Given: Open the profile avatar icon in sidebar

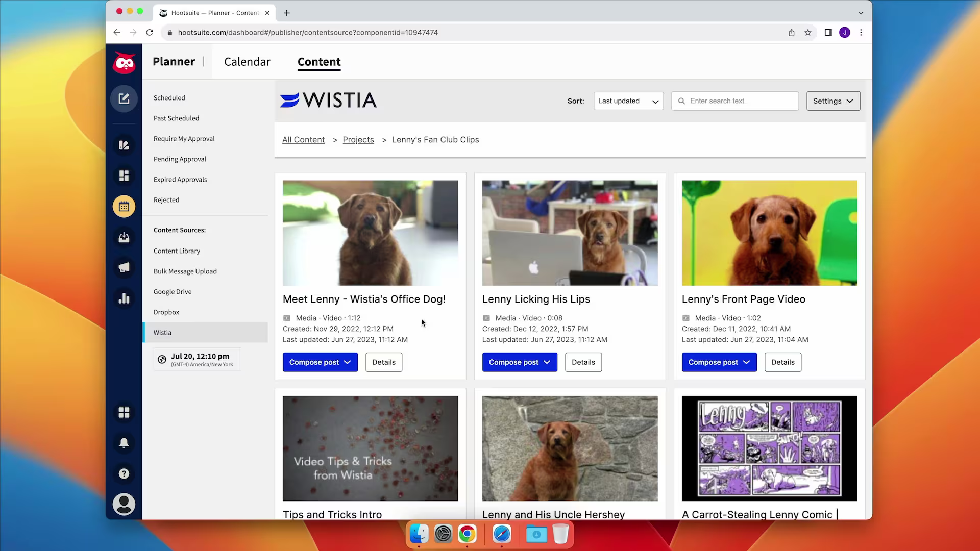Looking at the screenshot, I should click(124, 504).
